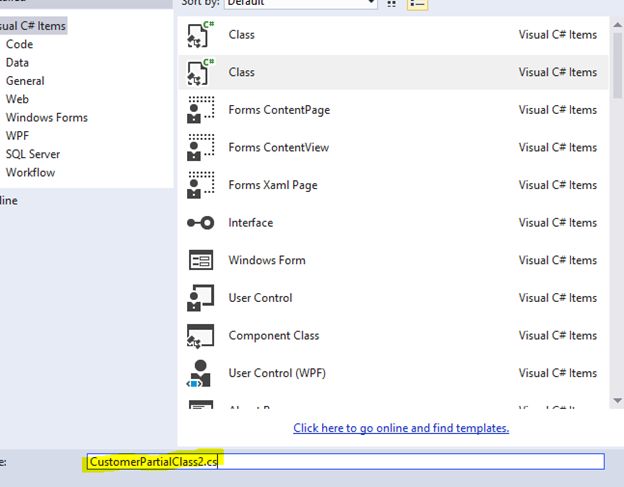Switch to medium icons list view

coord(417,4)
